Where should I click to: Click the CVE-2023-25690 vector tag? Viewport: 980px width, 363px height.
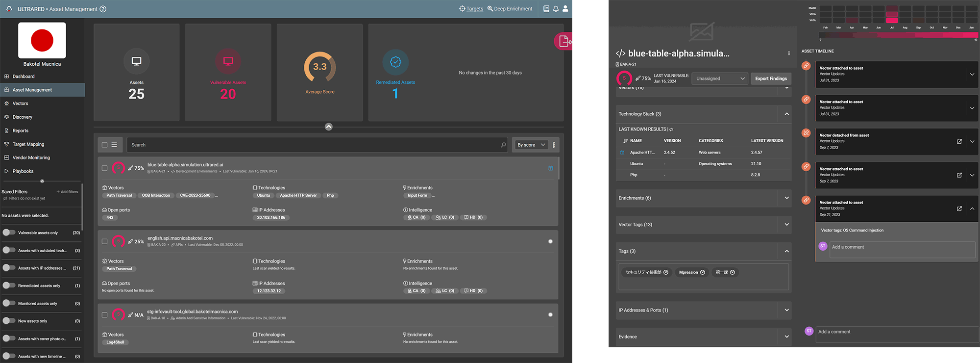pyautogui.click(x=195, y=195)
